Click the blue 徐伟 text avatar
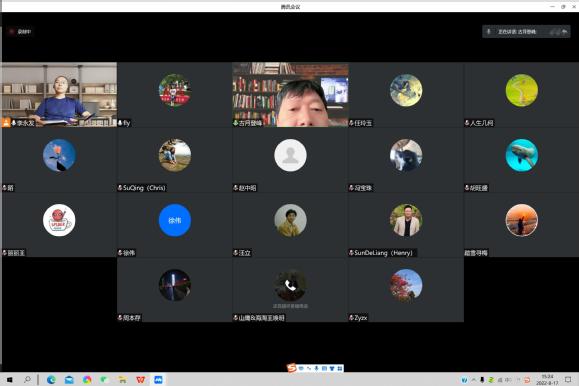 [175, 220]
